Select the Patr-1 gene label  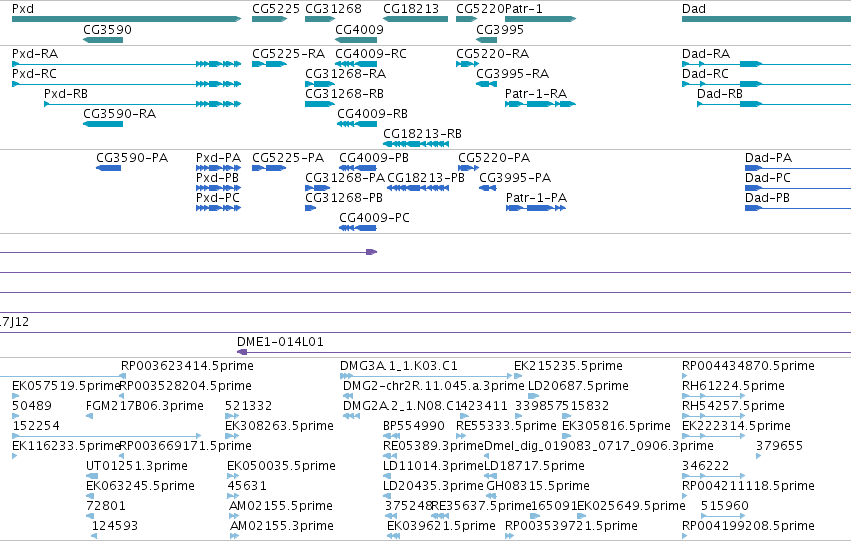pyautogui.click(x=524, y=9)
